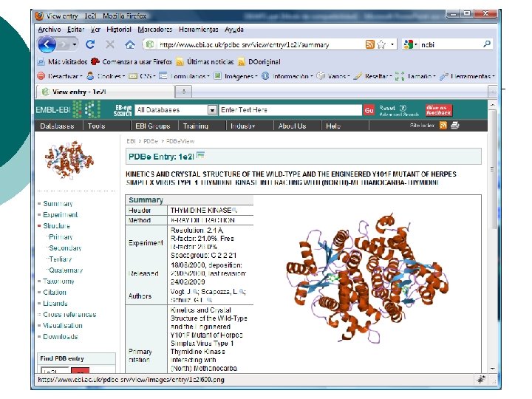Click the search help question mark icon
532x399 pixels.
pyautogui.click(x=403, y=108)
